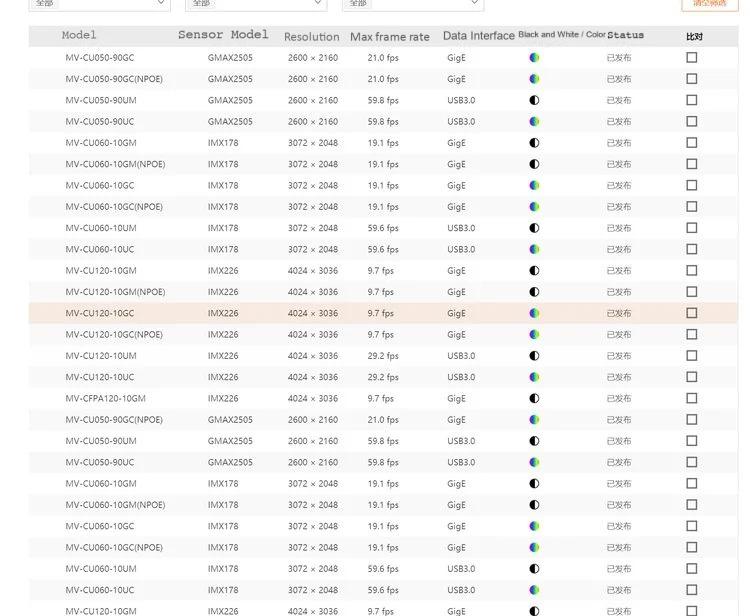This screenshot has width=750, height=616.
Task: Click the Data Interface column header
Action: pyautogui.click(x=478, y=36)
